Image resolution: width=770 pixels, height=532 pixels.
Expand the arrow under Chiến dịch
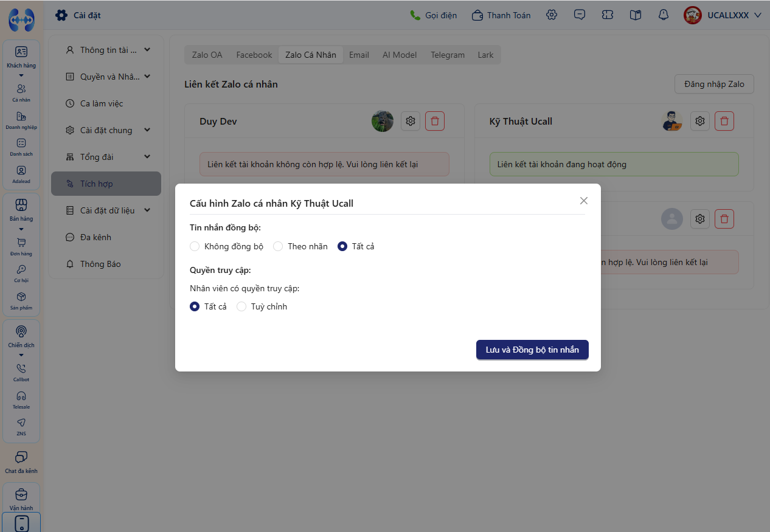21,355
